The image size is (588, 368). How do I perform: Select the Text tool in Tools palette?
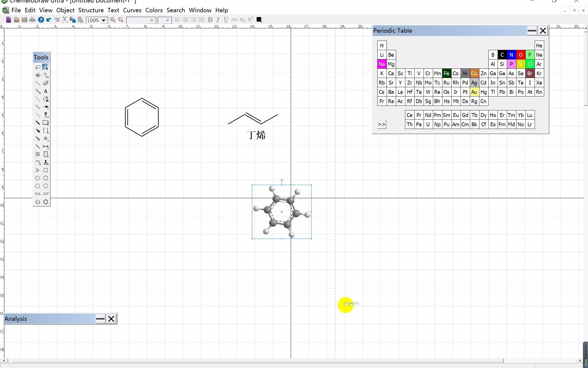(46, 91)
